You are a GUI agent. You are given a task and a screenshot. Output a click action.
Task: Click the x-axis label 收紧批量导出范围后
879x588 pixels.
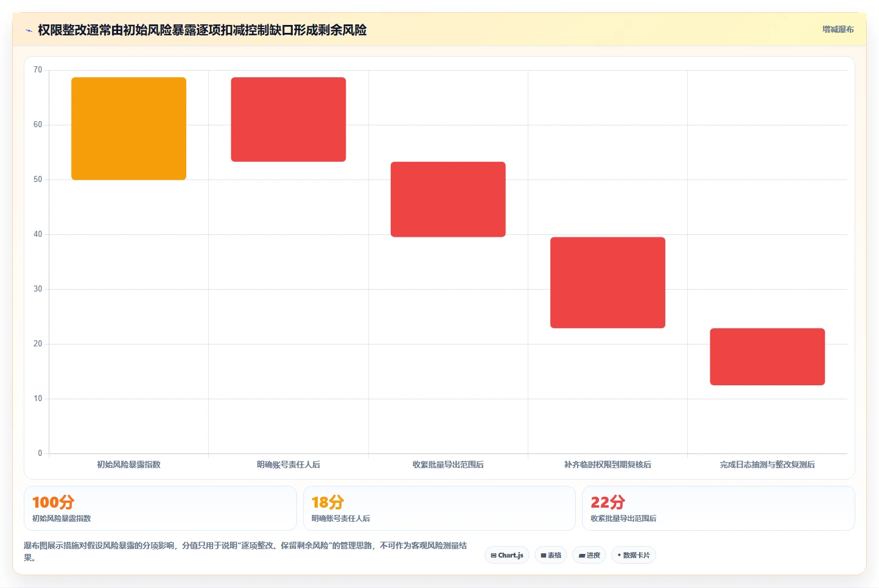point(448,464)
